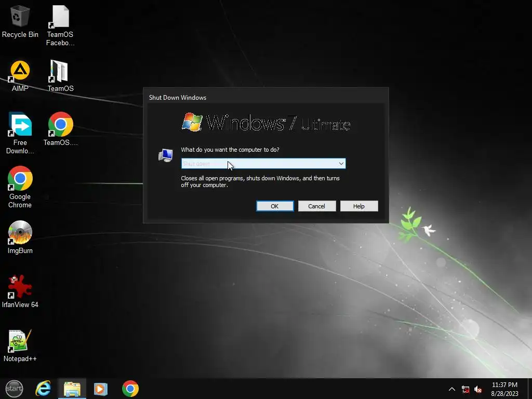Click the Windows 7 Ultimate logo banner

(x=266, y=123)
